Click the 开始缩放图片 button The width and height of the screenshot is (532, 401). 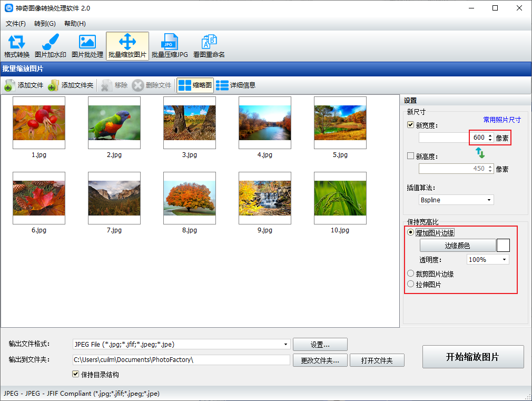coord(473,357)
